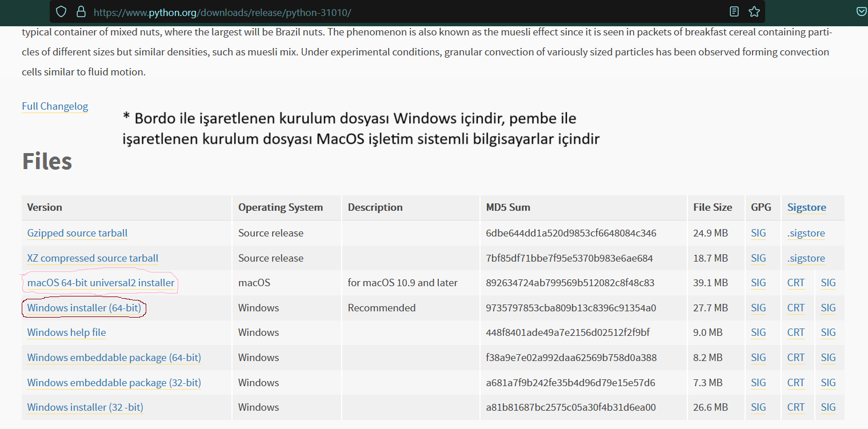Open .sigstore for XZ compressed tarball
Screen dimensions: 868x429
tap(806, 258)
